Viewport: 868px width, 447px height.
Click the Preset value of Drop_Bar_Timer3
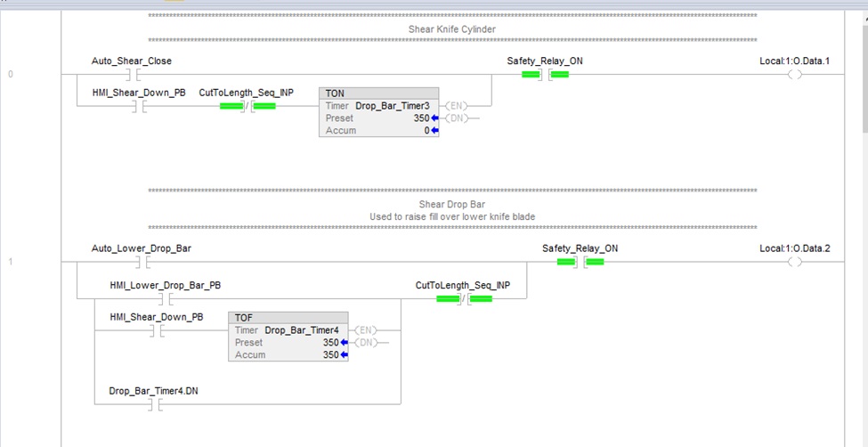[419, 118]
